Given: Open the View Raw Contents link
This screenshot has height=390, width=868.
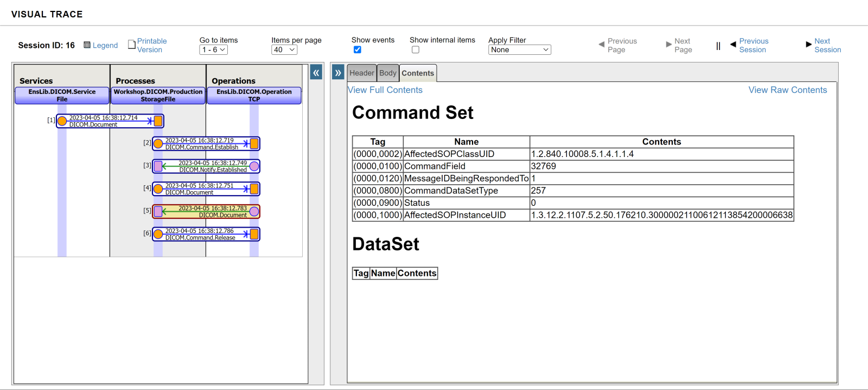Looking at the screenshot, I should tap(787, 90).
